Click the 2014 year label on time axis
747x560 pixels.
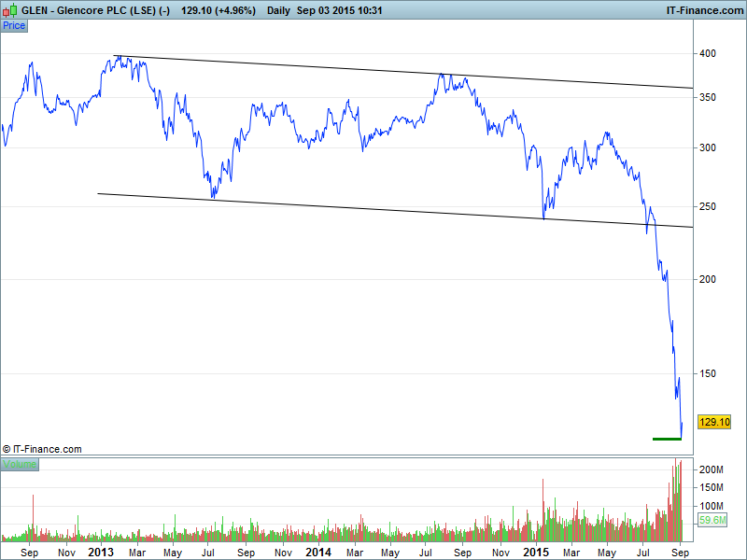(318, 552)
